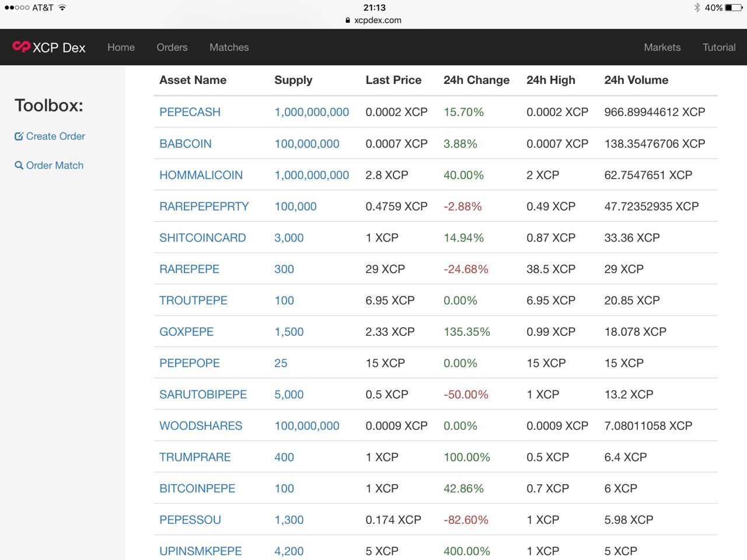
Task: Click the Last Price column header
Action: pyautogui.click(x=393, y=80)
